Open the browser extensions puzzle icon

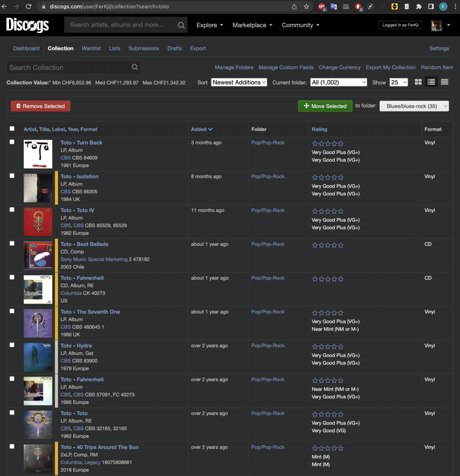tap(419, 6)
